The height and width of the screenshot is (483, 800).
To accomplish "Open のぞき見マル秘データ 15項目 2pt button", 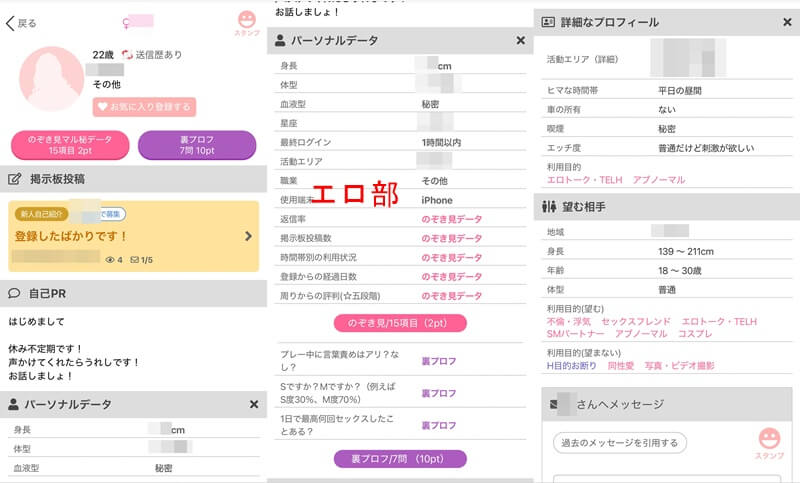I will pyautogui.click(x=70, y=145).
